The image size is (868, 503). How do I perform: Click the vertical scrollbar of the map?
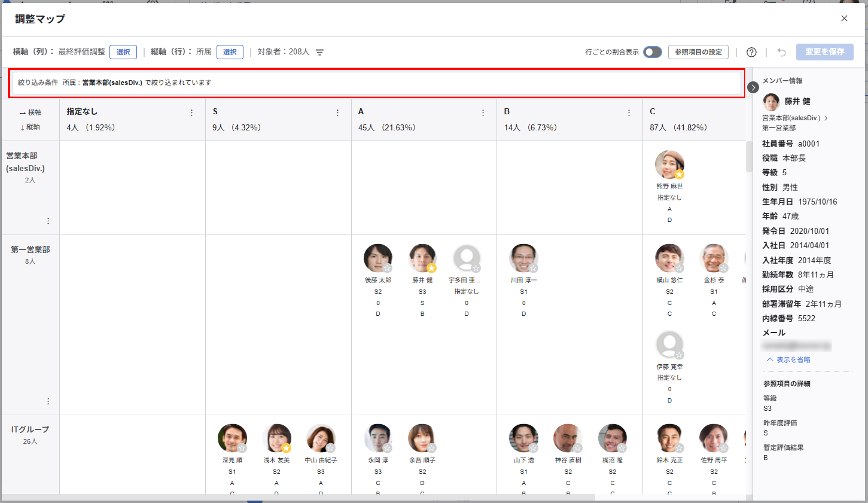tap(749, 157)
